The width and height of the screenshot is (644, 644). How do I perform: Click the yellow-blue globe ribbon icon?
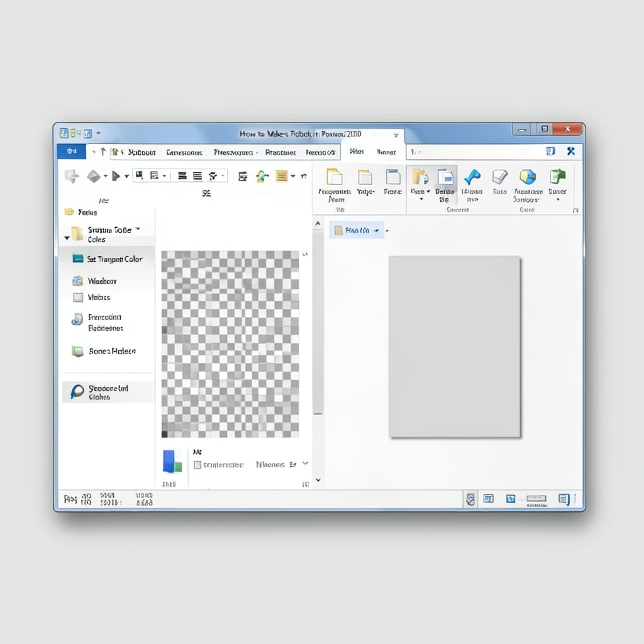[528, 177]
